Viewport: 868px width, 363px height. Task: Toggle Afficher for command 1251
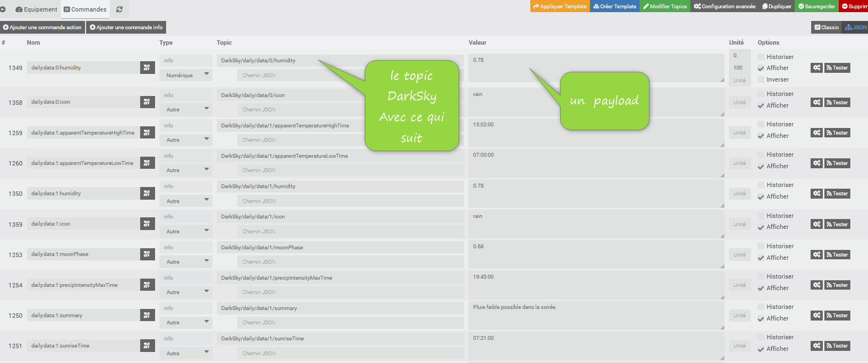(x=761, y=349)
